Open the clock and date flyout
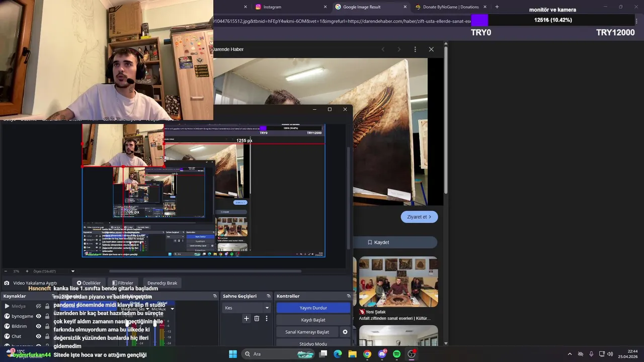 (x=628, y=354)
